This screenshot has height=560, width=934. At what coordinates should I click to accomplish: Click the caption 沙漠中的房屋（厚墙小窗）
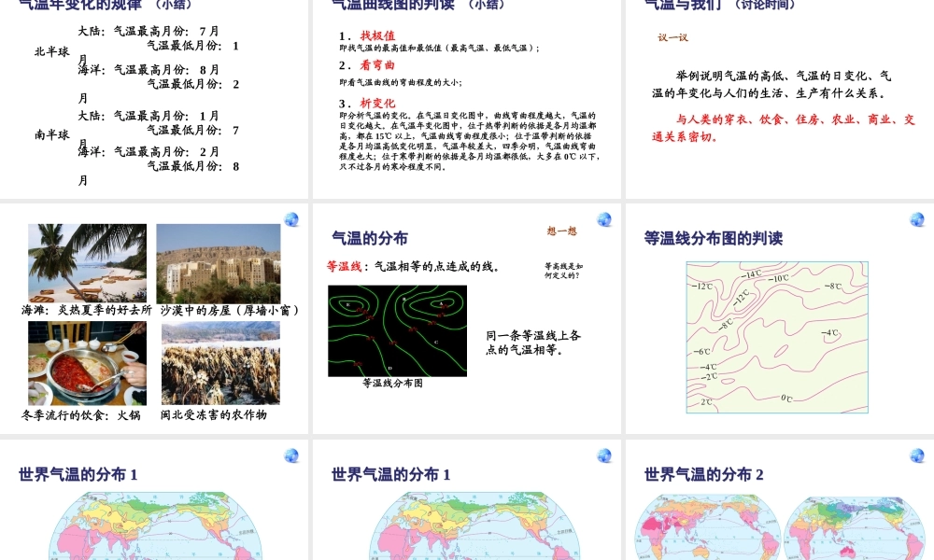tap(230, 310)
